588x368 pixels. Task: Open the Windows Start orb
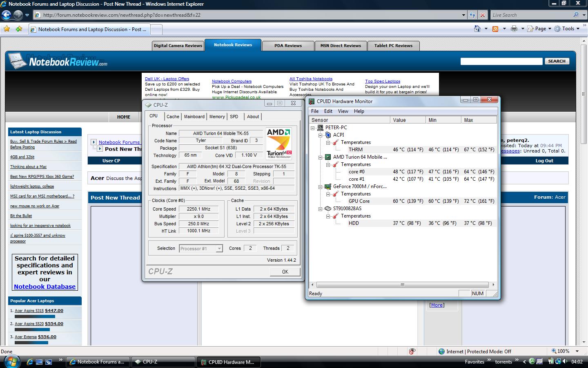point(12,361)
